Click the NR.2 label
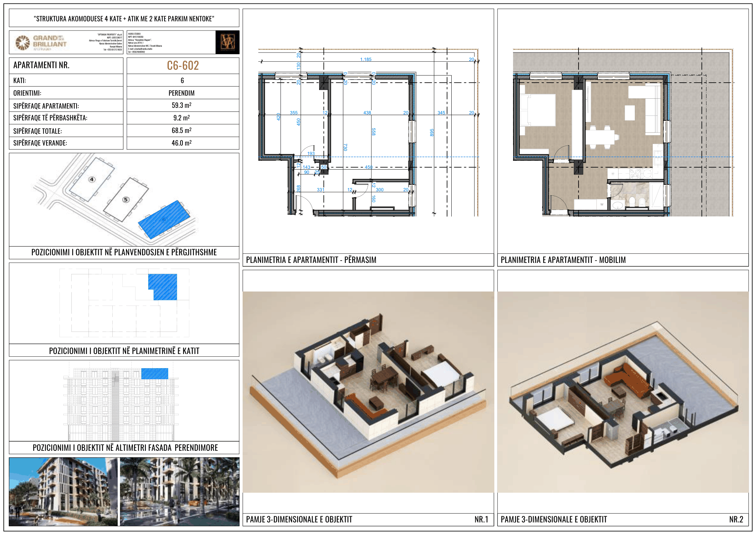 pyautogui.click(x=736, y=519)
